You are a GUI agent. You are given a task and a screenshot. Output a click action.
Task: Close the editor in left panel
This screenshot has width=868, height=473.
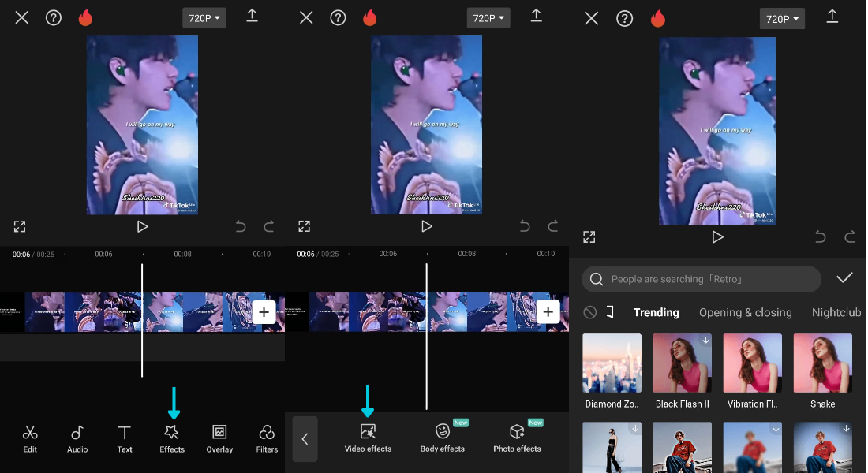(21, 17)
